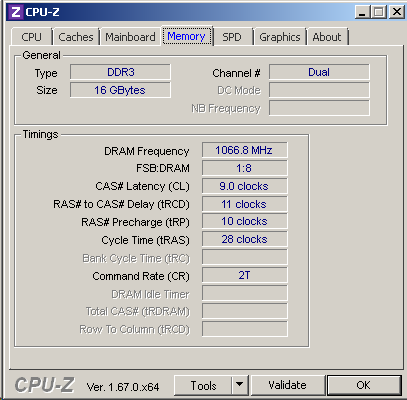Viewport: 407px width, 400px height.
Task: Open the CPU tab
Action: (x=32, y=37)
